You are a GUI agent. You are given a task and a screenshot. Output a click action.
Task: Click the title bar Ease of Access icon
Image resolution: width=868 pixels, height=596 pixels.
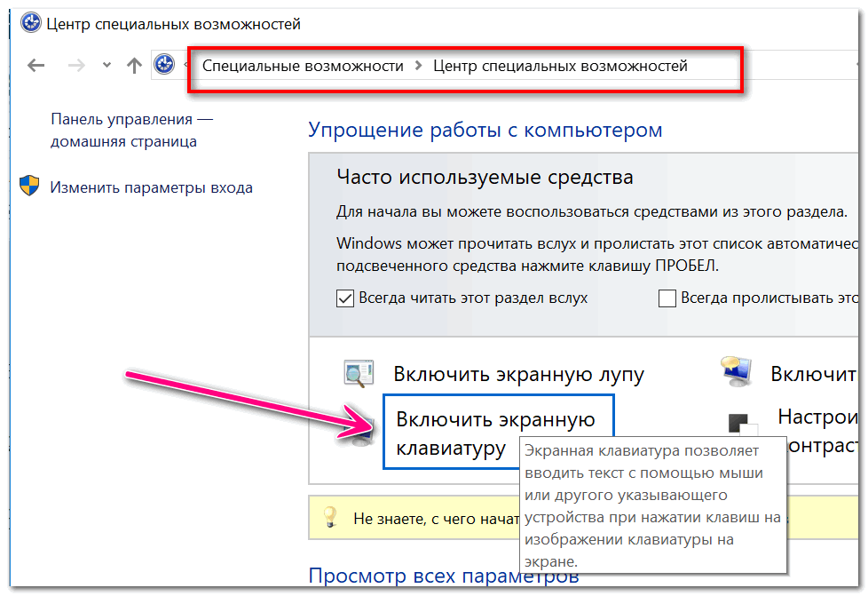coord(31,23)
